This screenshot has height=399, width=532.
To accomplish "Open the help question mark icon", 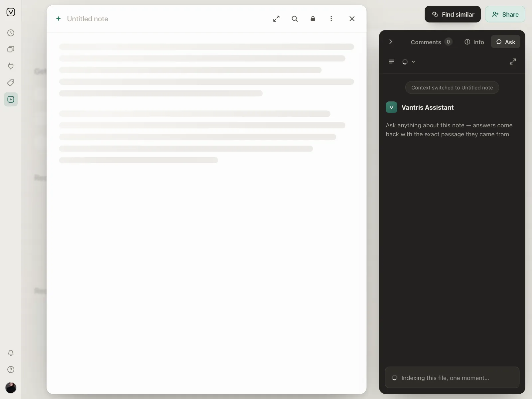I will click(x=11, y=369).
